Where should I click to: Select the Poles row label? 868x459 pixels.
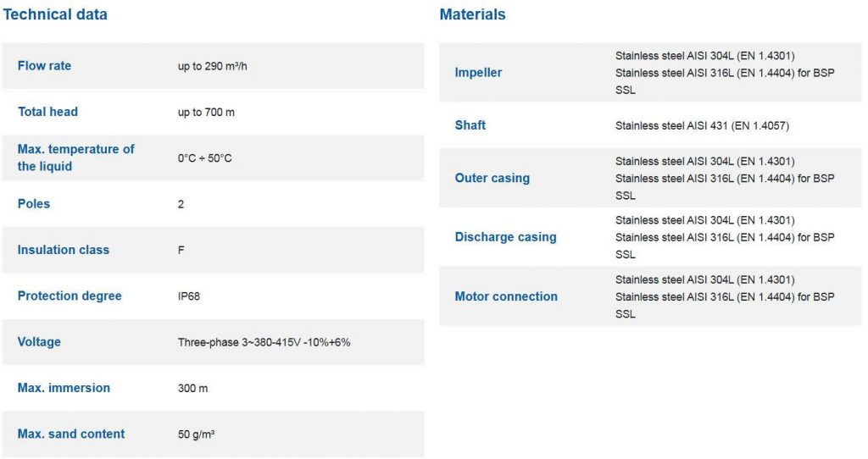pyautogui.click(x=34, y=203)
